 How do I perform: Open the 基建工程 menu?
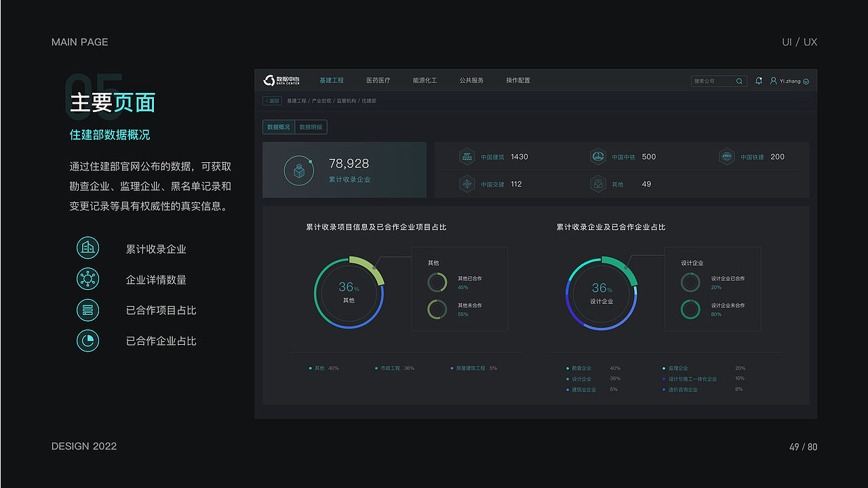click(332, 81)
